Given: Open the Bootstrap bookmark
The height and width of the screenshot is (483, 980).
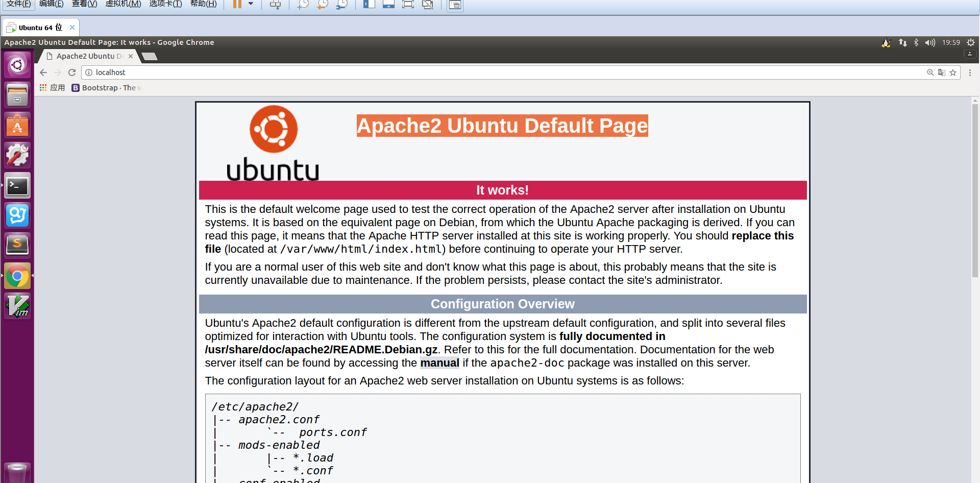Looking at the screenshot, I should pos(106,88).
